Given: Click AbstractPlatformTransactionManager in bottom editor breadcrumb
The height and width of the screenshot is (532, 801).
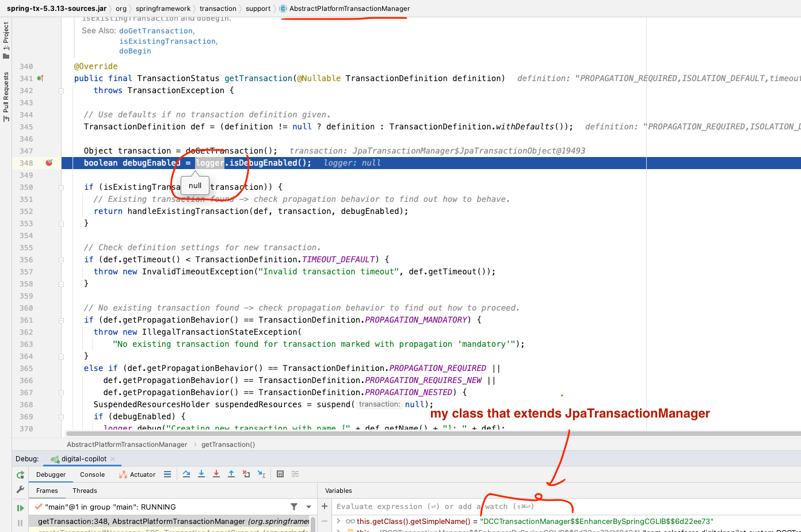Looking at the screenshot, I should pos(127,445).
